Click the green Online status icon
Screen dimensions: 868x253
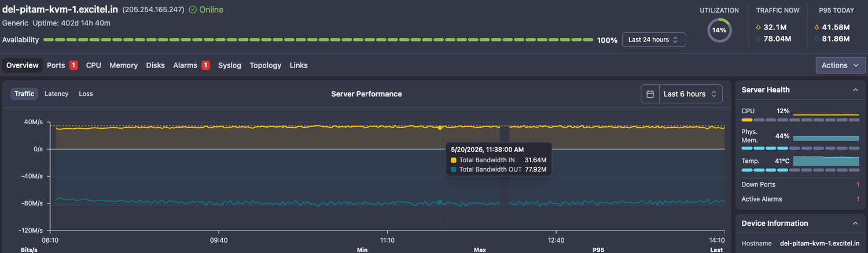click(x=193, y=10)
